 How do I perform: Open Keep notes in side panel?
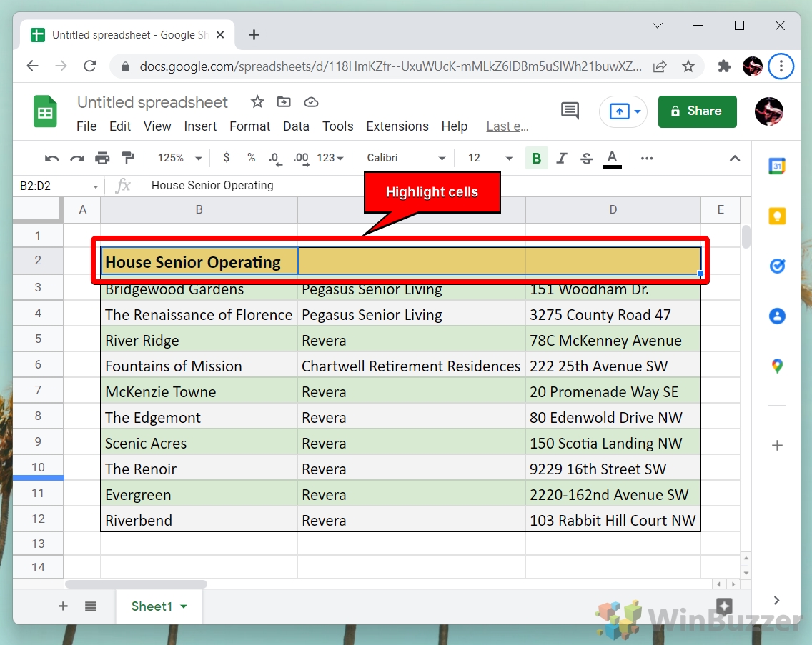click(777, 216)
